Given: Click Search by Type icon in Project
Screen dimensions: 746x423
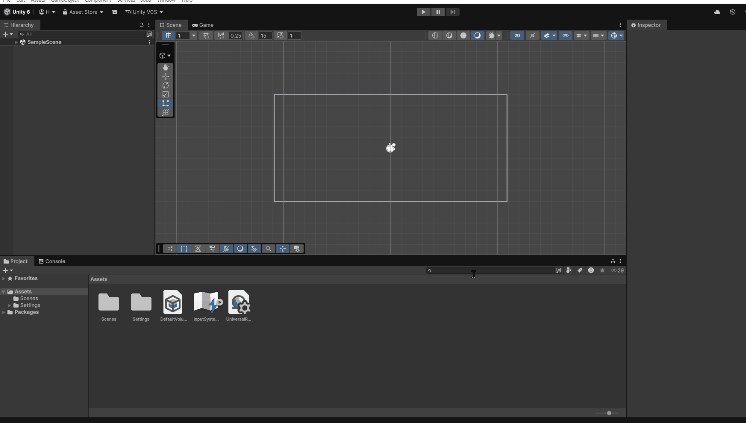Looking at the screenshot, I should coord(569,270).
